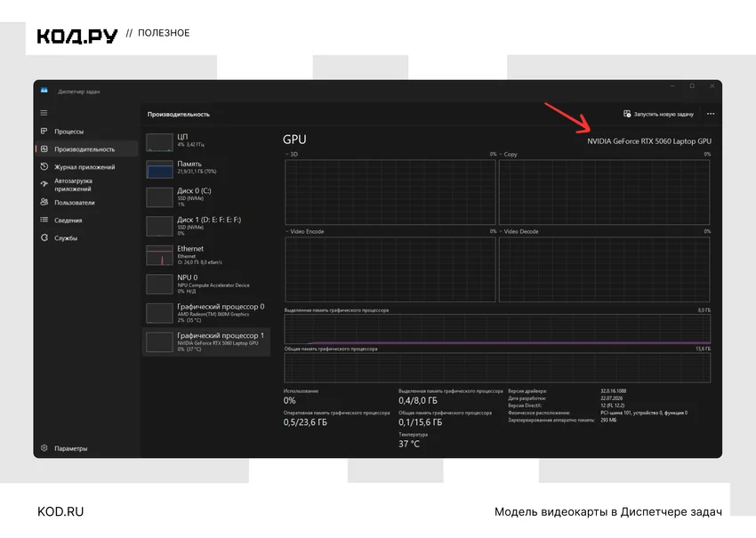
Task: Click the Task Manager app icon in title bar
Action: pyautogui.click(x=44, y=91)
